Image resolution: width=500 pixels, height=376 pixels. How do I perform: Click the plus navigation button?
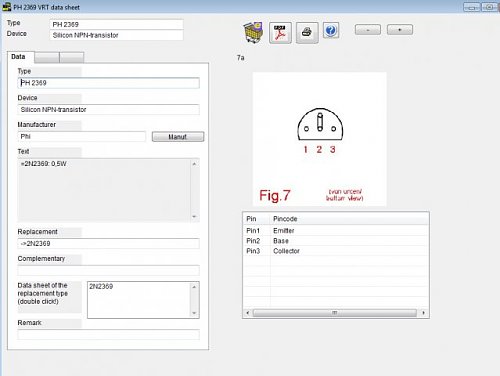tap(400, 30)
